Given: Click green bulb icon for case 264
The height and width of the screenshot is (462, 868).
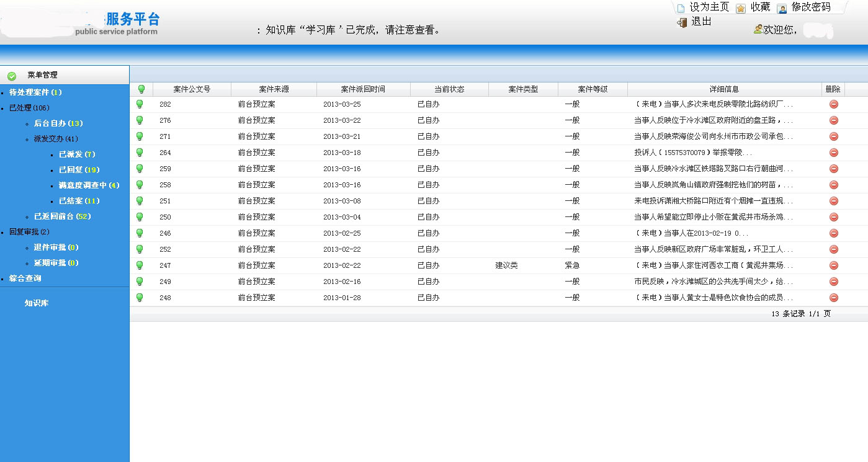Looking at the screenshot, I should point(140,153).
